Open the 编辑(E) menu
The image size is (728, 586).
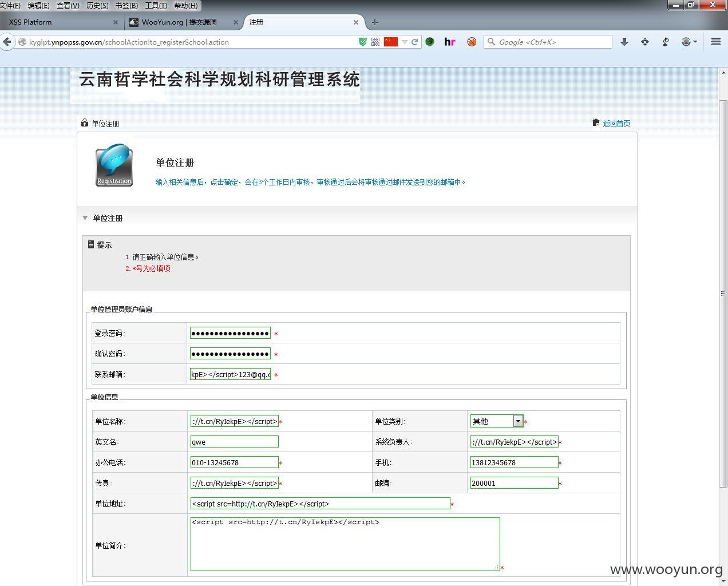pyautogui.click(x=38, y=5)
